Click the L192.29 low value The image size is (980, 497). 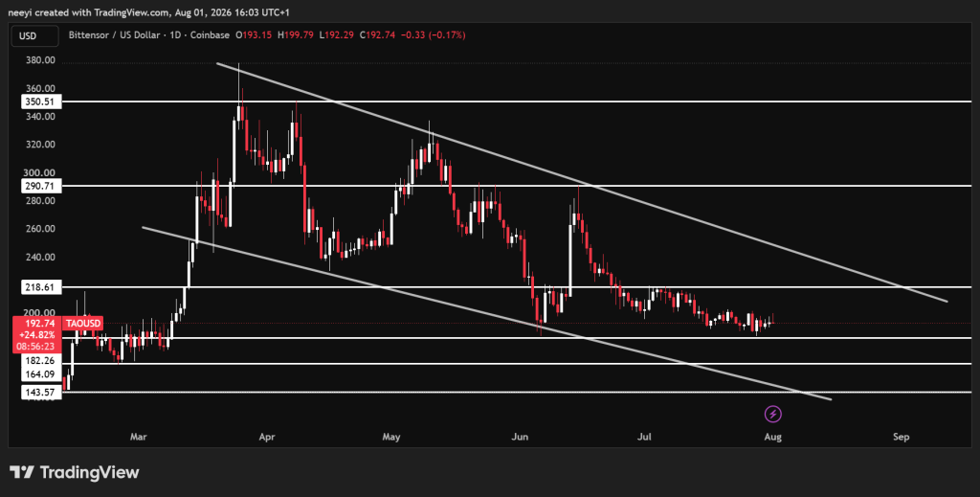click(x=336, y=35)
